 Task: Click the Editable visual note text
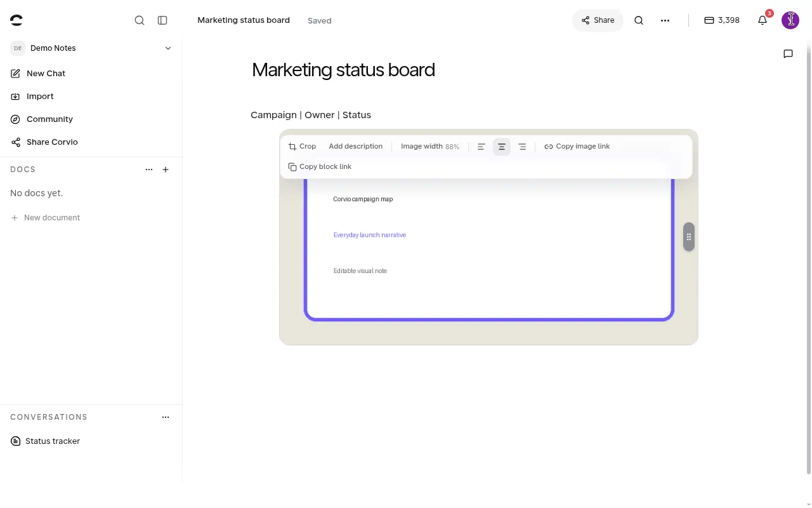(360, 271)
